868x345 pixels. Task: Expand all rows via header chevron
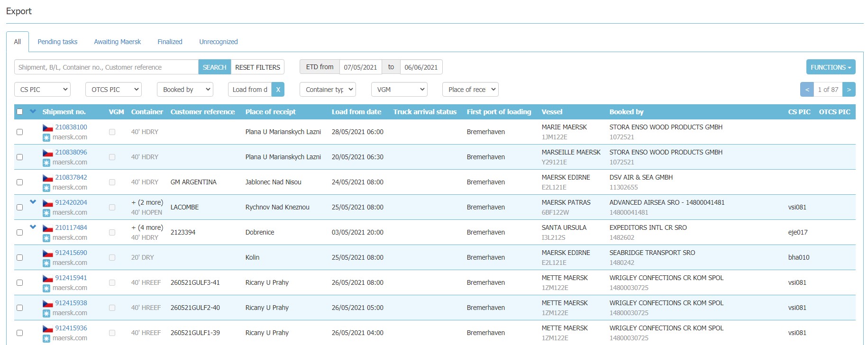point(33,111)
